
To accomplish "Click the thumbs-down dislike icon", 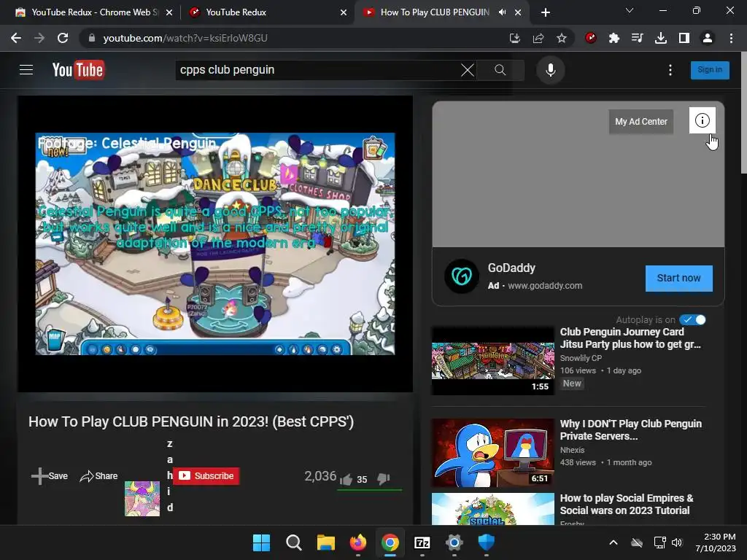I will click(x=384, y=479).
